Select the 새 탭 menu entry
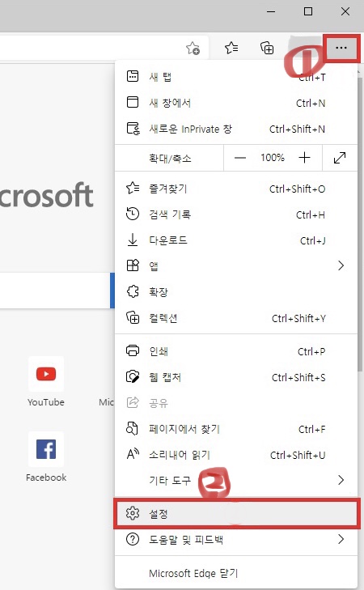This screenshot has width=364, height=590. click(x=235, y=77)
